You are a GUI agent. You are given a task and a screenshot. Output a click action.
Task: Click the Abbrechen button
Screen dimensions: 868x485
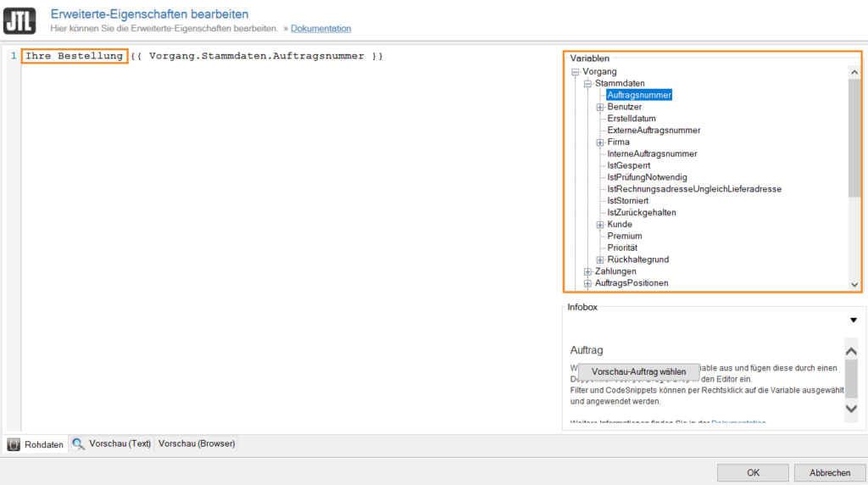click(x=830, y=472)
